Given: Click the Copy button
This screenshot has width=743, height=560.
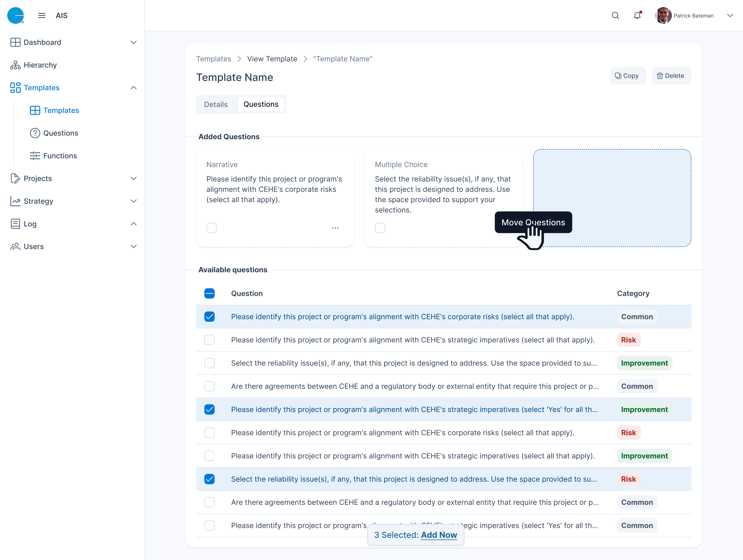Looking at the screenshot, I should [x=627, y=76].
